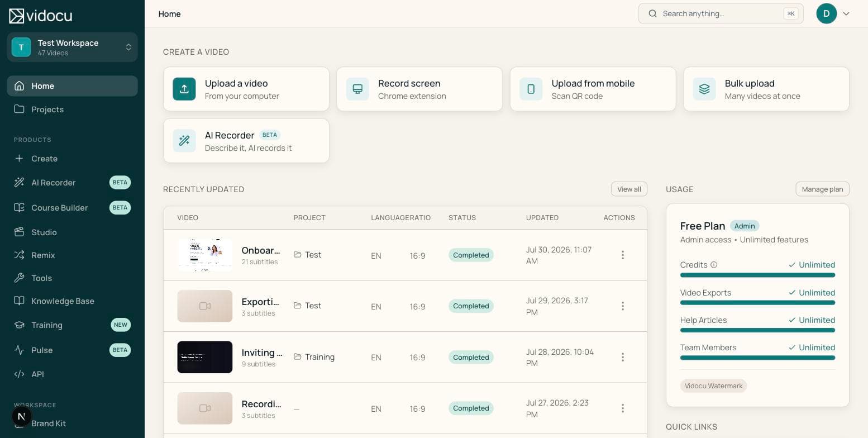Click the upload arrow icon on Upload a video
Screen dimensions: 868x438
point(184,89)
